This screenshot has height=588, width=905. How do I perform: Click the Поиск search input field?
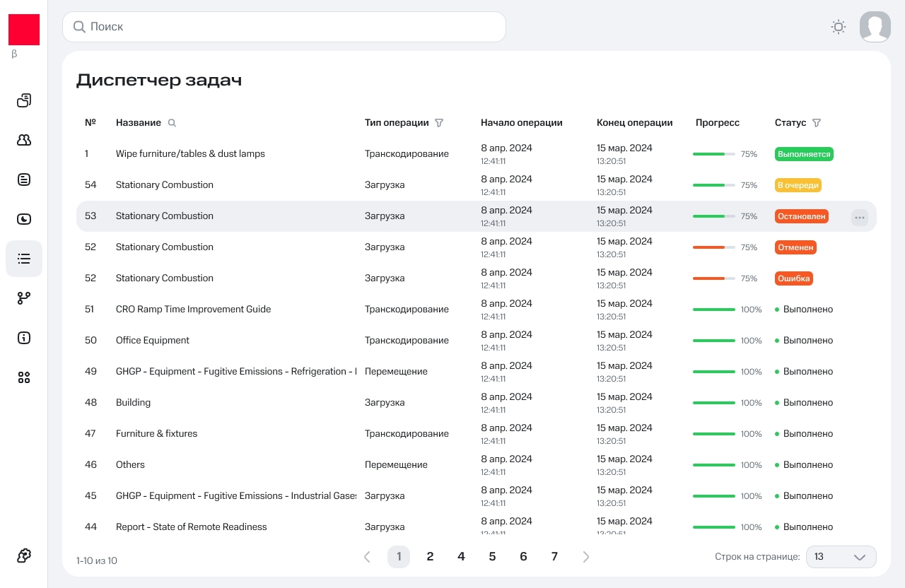[283, 27]
